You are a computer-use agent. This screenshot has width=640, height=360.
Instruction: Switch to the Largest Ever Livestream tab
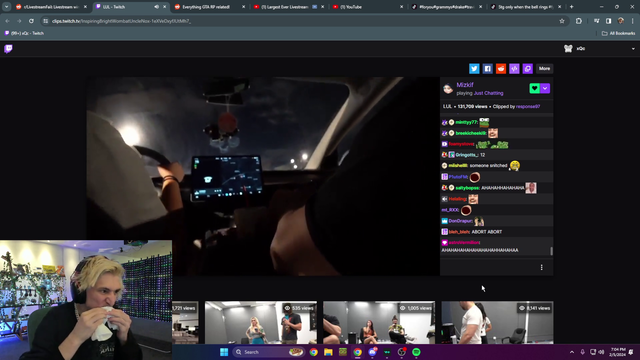tap(285, 7)
